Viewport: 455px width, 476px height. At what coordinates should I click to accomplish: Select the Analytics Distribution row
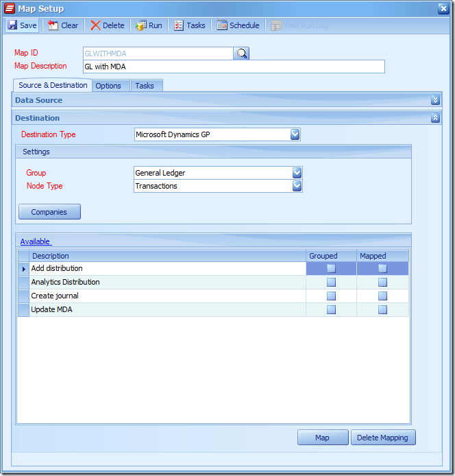pos(213,283)
